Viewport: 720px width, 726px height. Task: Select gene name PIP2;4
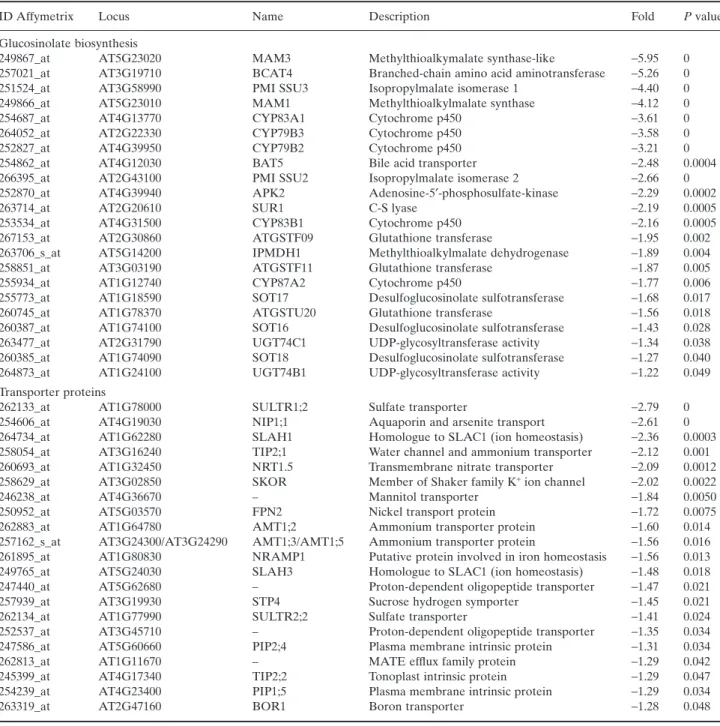click(269, 646)
